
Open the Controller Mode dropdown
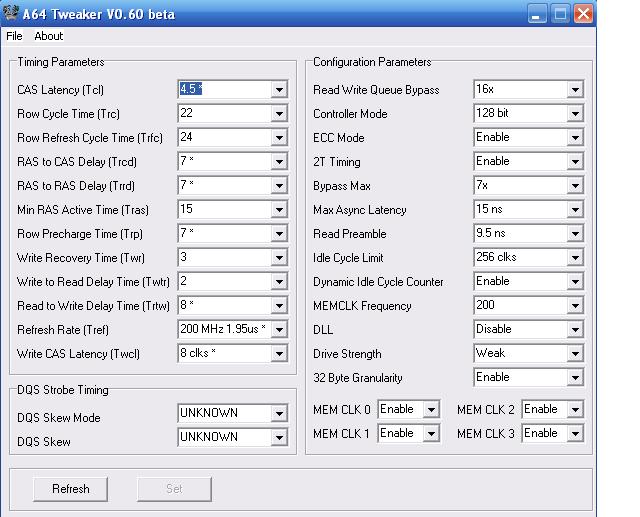point(575,113)
